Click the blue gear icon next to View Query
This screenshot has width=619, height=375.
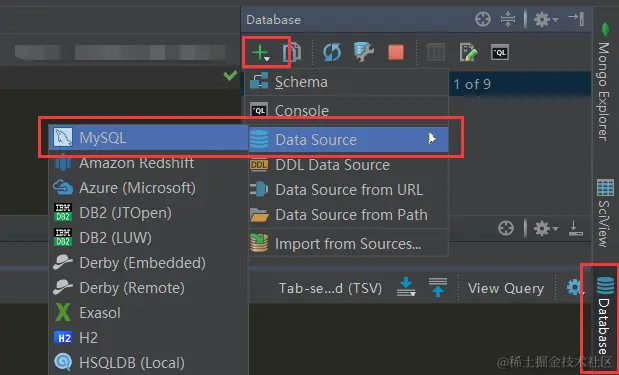pyautogui.click(x=574, y=287)
